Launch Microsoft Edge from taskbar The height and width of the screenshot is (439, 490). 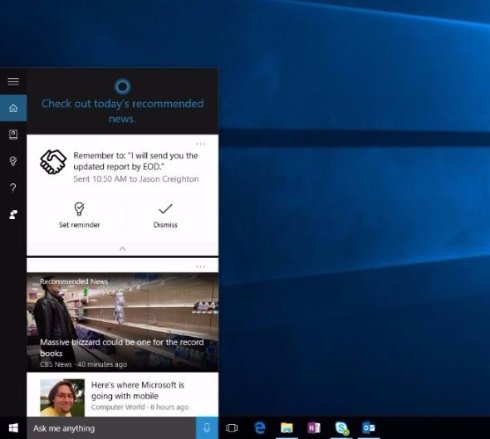[x=260, y=428]
